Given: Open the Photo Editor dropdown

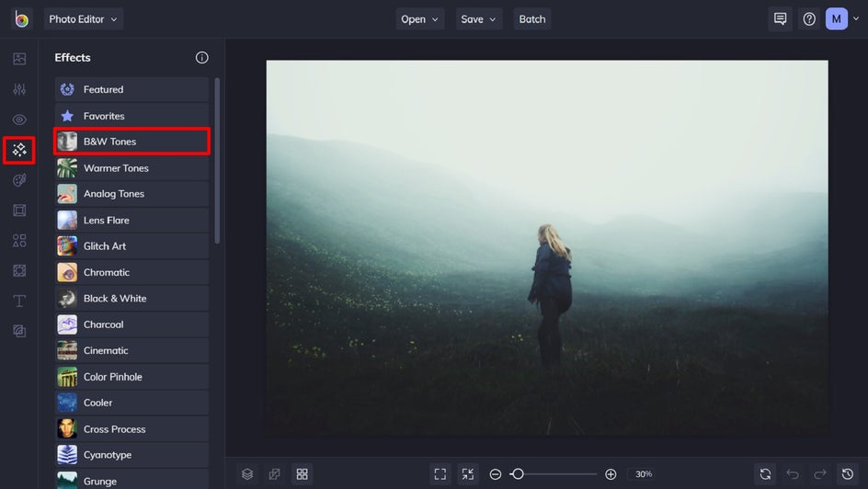Looking at the screenshot, I should point(84,18).
